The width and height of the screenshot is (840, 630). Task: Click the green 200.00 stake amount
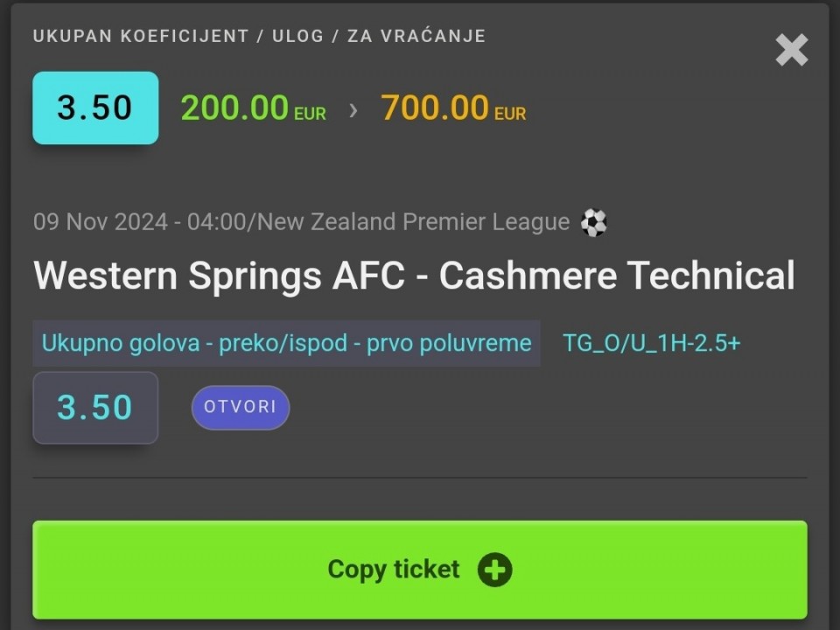coord(234,108)
